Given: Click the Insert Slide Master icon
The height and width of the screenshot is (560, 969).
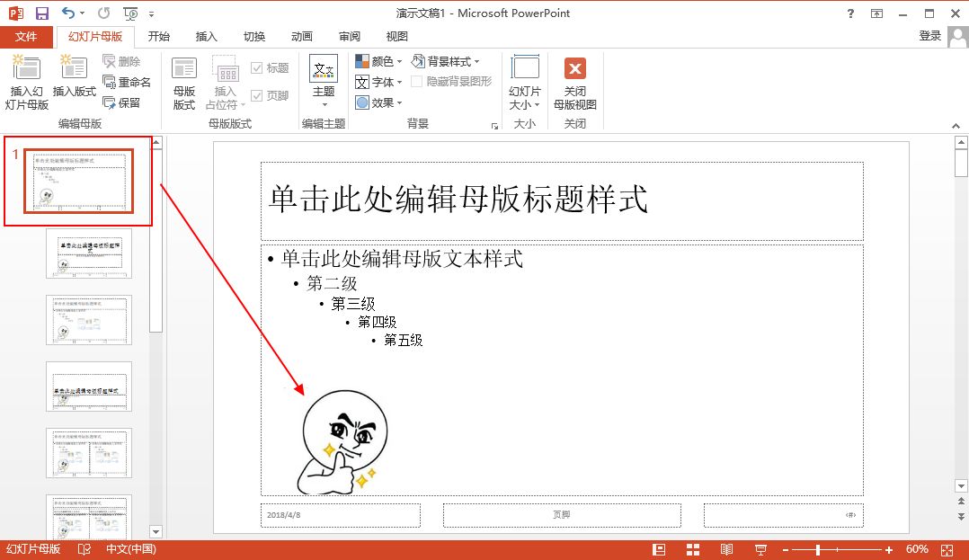Looking at the screenshot, I should click(27, 69).
